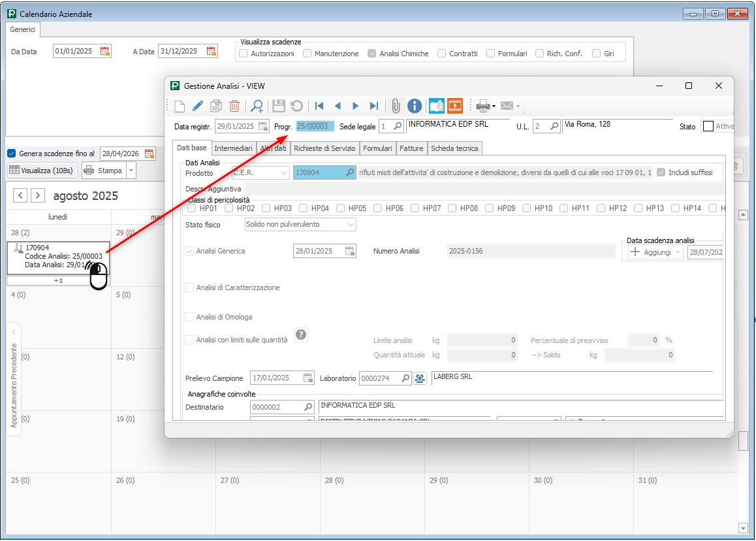The image size is (756, 541).
Task: Click the orange video tutorial icon
Action: [x=455, y=106]
